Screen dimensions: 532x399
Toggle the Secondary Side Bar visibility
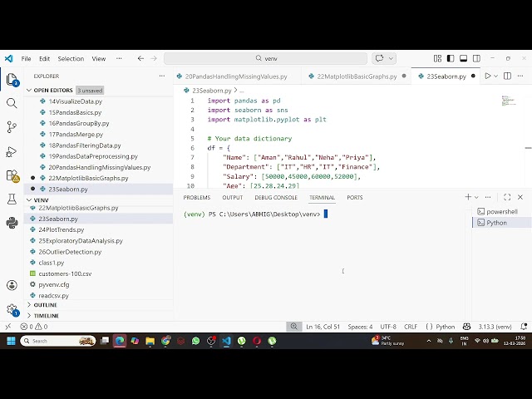476,58
